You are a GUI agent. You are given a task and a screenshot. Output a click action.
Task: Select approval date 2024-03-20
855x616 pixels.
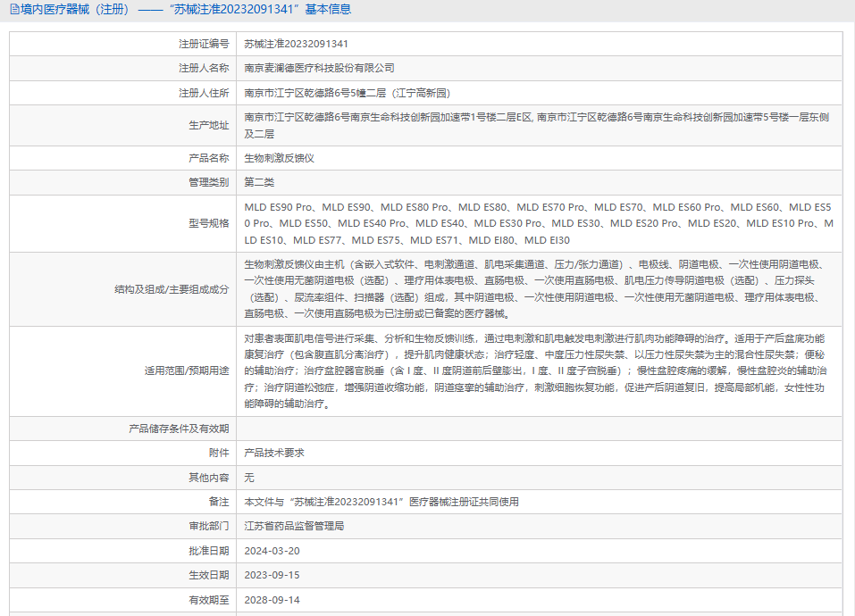pyautogui.click(x=272, y=551)
